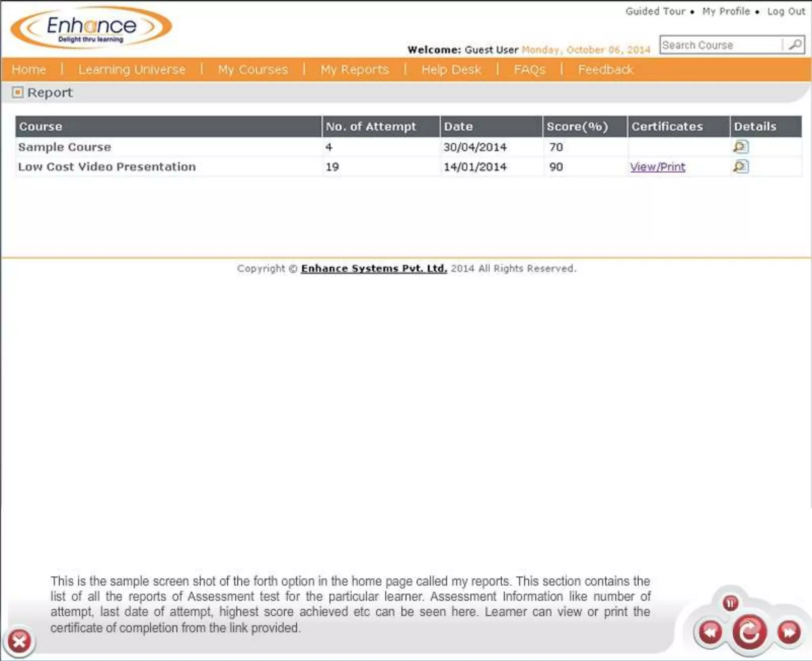Click the Report section square icon

pyautogui.click(x=17, y=92)
